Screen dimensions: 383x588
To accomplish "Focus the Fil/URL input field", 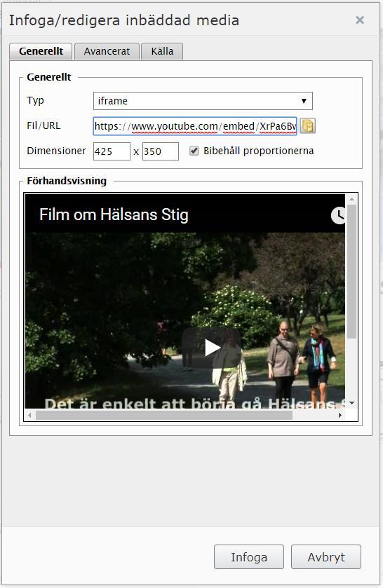I will (x=195, y=126).
